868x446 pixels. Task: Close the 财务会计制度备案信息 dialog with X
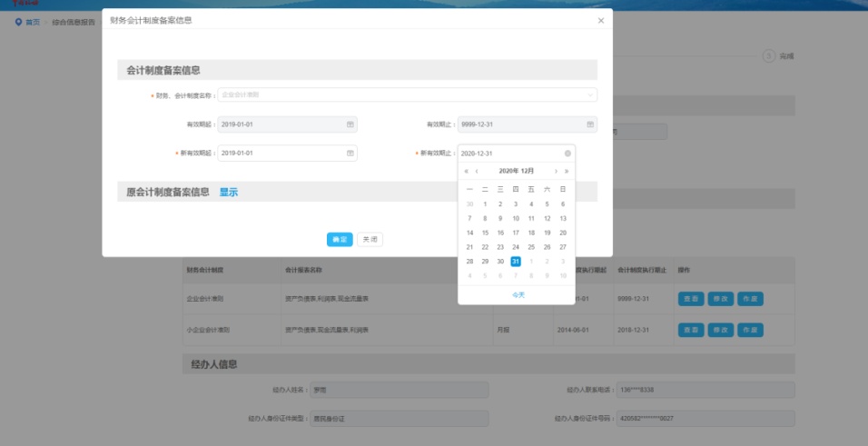pyautogui.click(x=600, y=20)
